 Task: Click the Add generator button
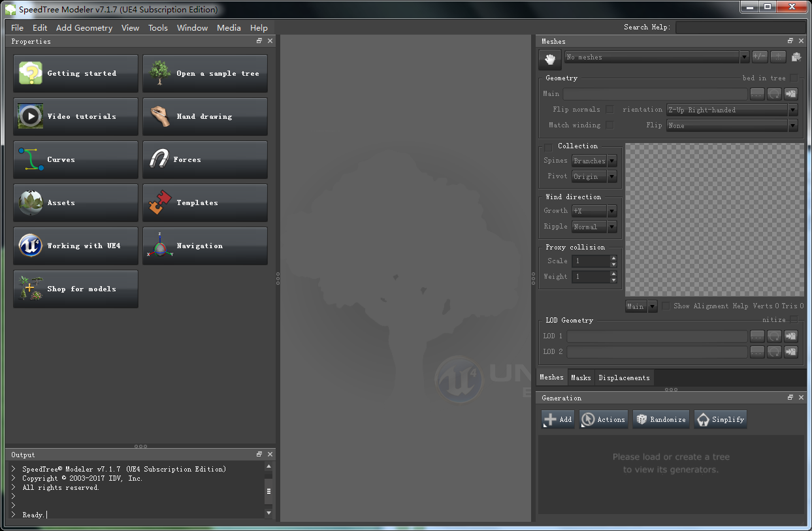tap(558, 419)
